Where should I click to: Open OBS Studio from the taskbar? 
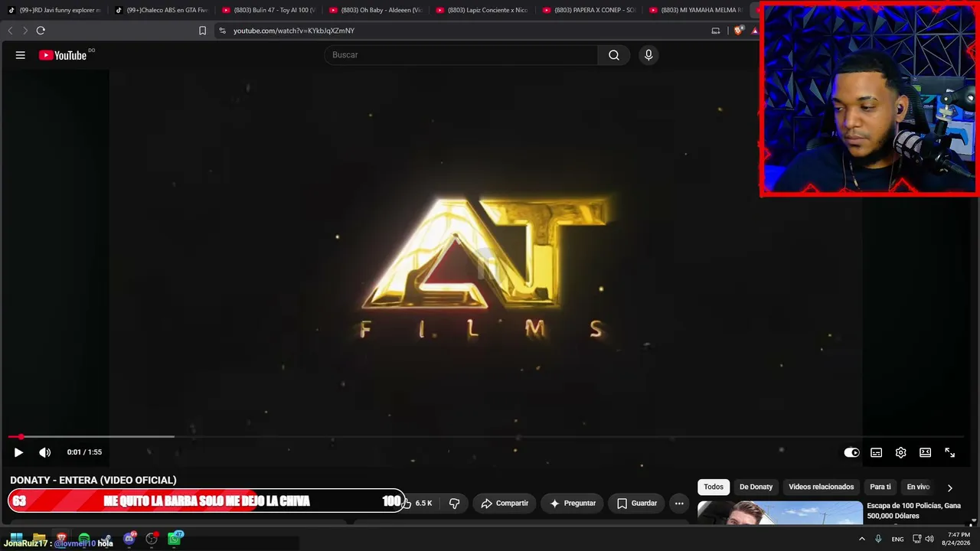(152, 538)
